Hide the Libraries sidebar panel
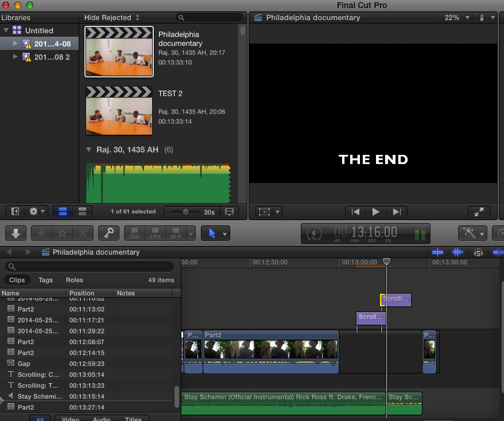Viewport: 504px width, 421px height. (15, 212)
